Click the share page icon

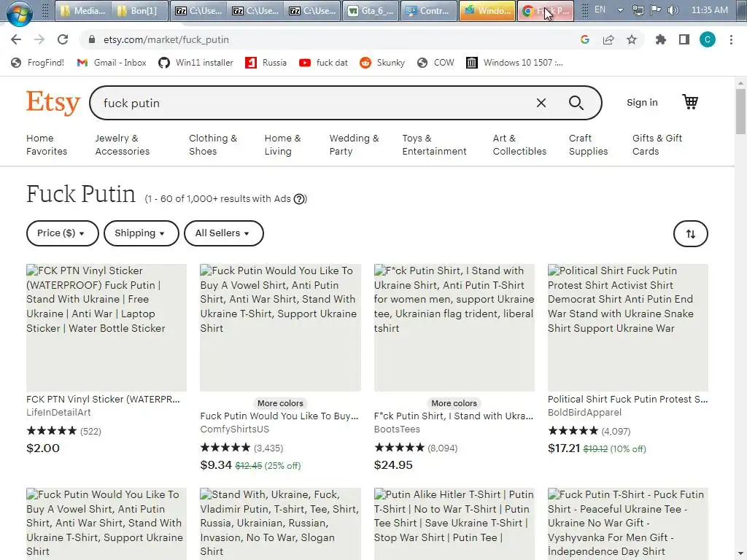608,39
